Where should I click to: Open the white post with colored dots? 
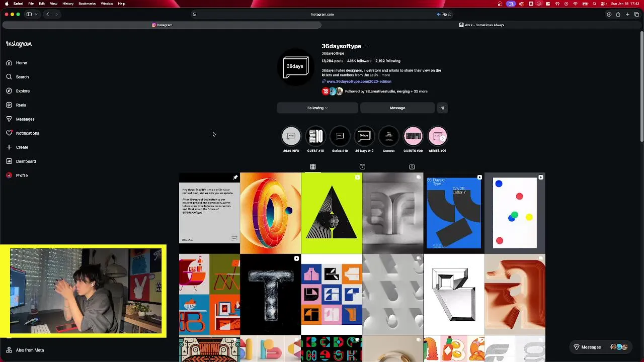click(x=515, y=213)
